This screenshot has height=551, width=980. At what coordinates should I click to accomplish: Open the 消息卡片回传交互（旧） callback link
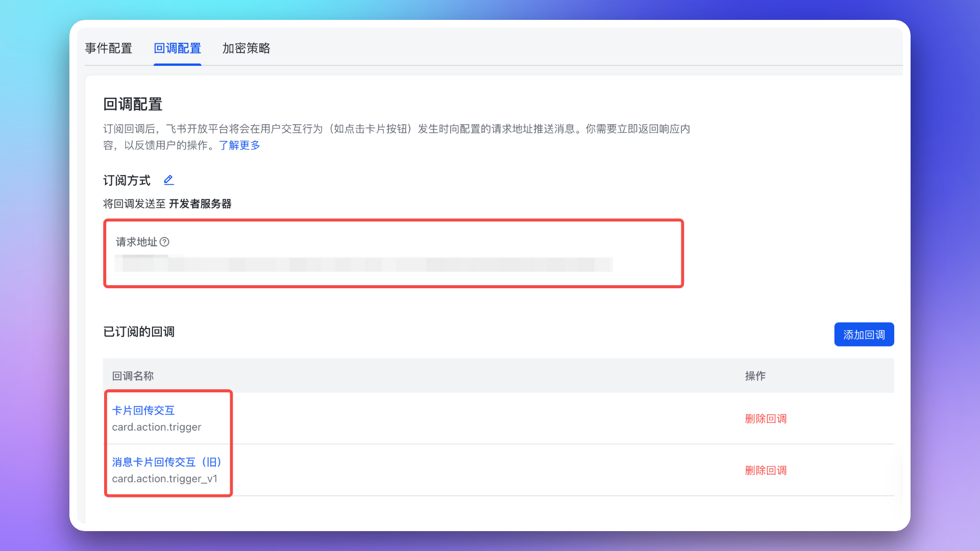coord(166,462)
